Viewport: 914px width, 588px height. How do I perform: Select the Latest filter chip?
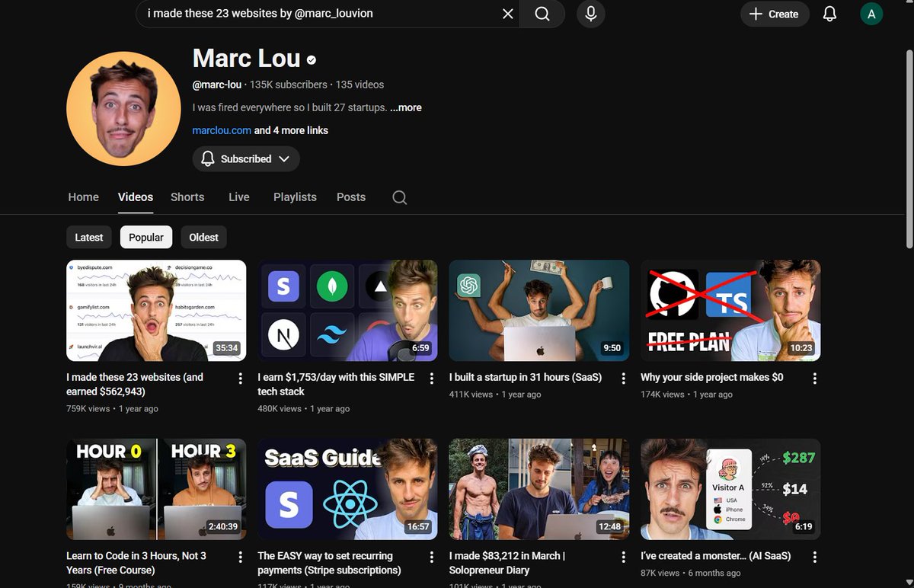pos(88,237)
